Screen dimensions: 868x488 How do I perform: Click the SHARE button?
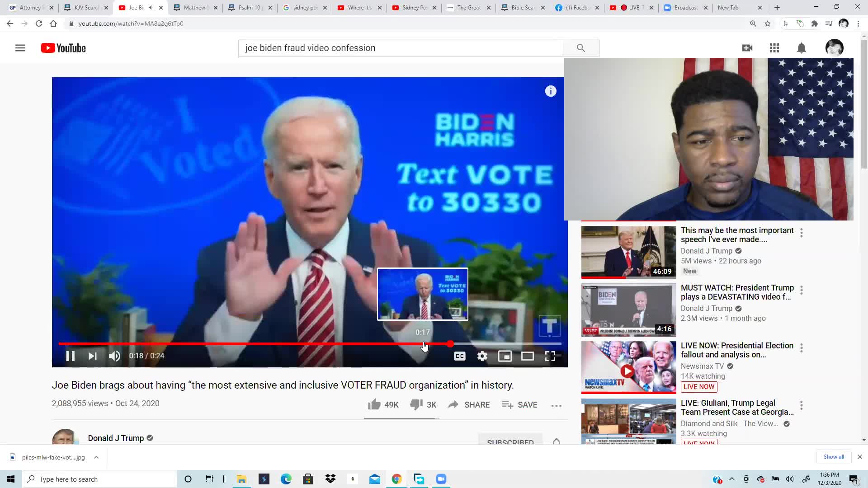tap(469, 404)
